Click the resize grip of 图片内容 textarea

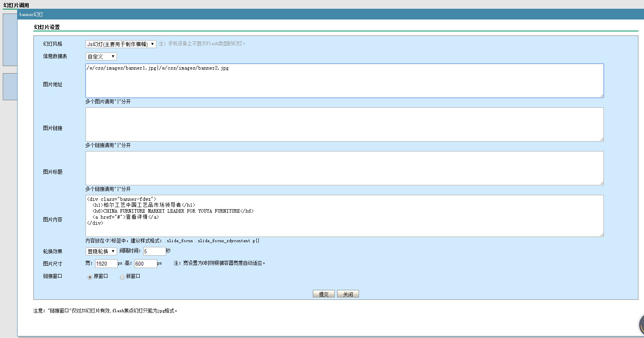(602, 235)
